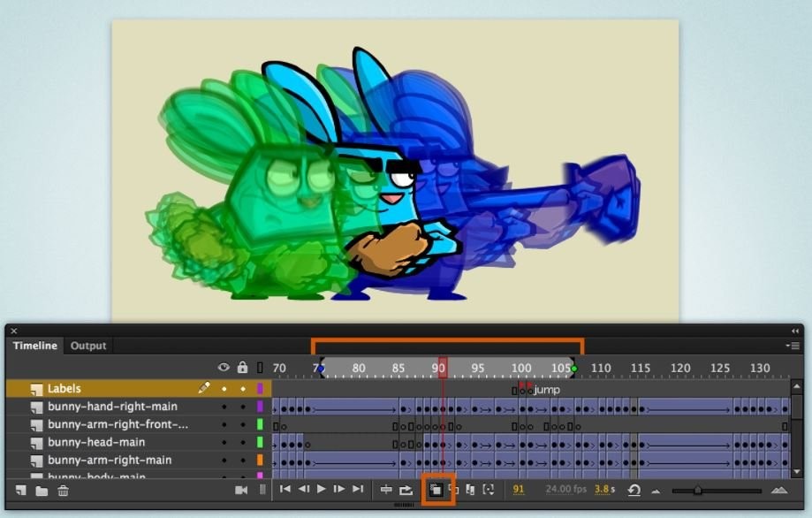
Task: Click bunny-head-main green outline swatch
Action: coord(260,442)
